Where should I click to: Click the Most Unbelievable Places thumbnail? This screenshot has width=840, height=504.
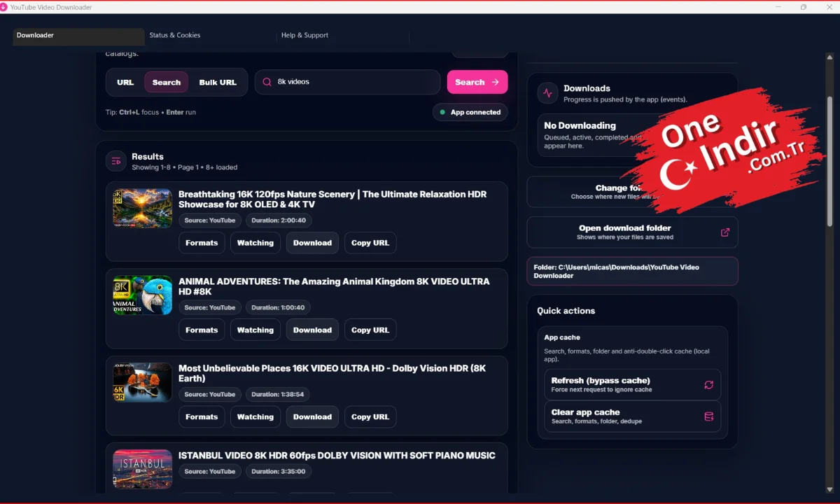coord(143,382)
